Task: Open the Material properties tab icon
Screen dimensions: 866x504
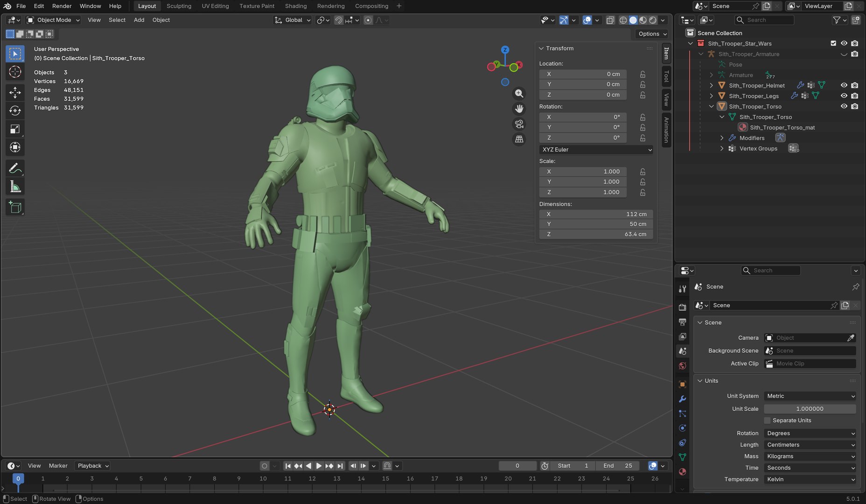Action: (x=682, y=471)
